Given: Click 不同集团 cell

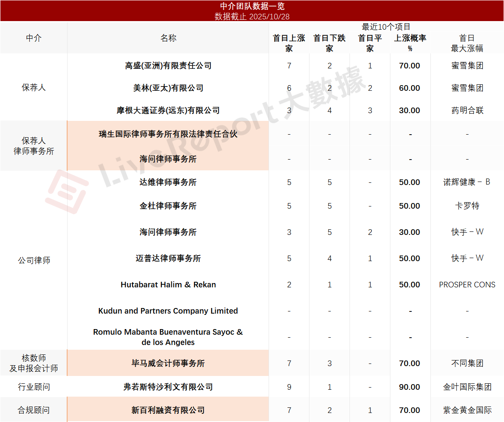Looking at the screenshot, I should (467, 363).
